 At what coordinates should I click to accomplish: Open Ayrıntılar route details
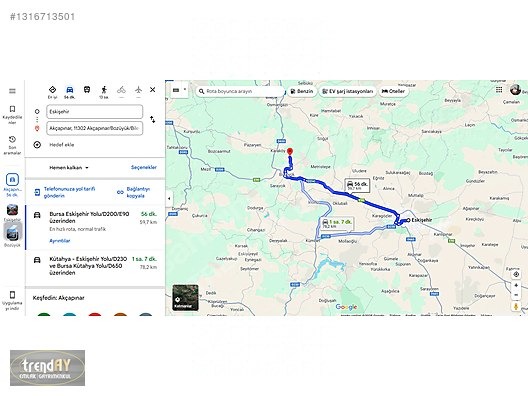60,241
